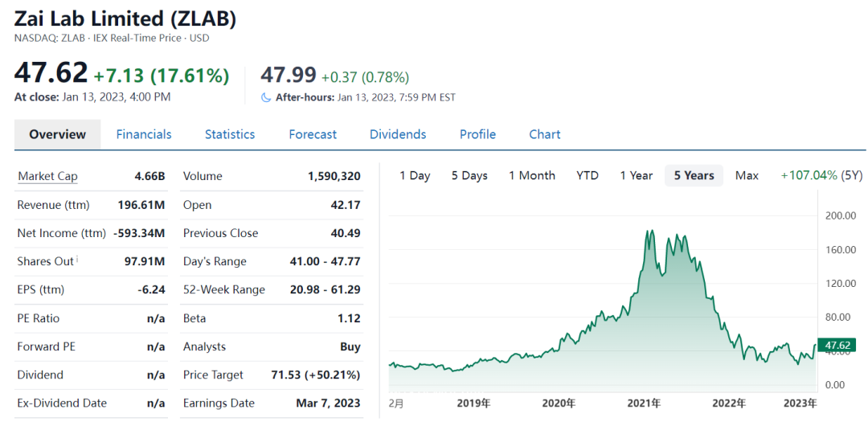
Task: Open the Statistics tab
Action: click(230, 134)
